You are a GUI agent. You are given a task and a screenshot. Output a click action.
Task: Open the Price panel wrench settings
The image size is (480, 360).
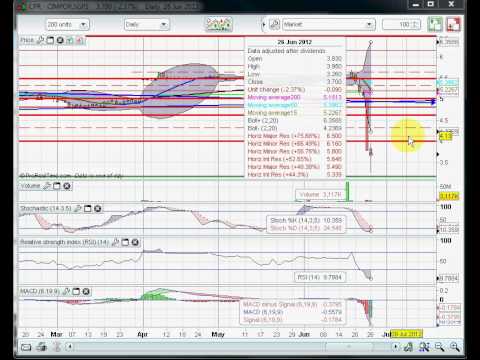click(40, 40)
